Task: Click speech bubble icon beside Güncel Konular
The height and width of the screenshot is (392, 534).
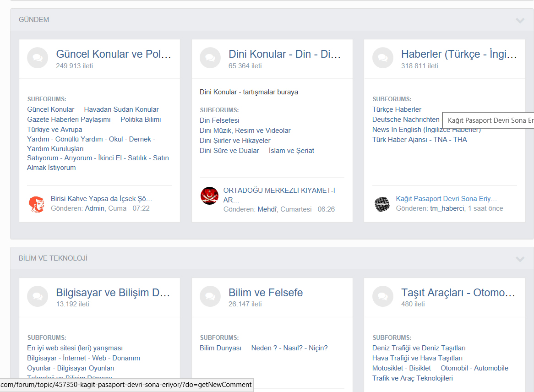Action: pos(38,58)
